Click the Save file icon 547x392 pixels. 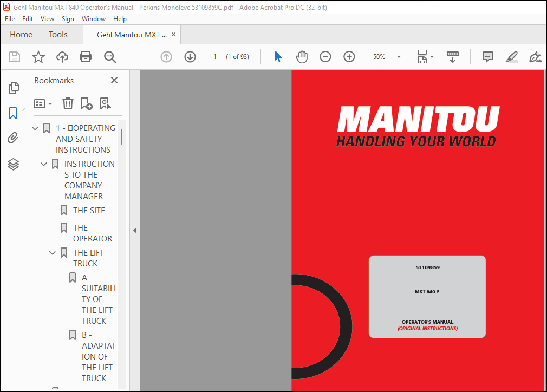(14, 57)
